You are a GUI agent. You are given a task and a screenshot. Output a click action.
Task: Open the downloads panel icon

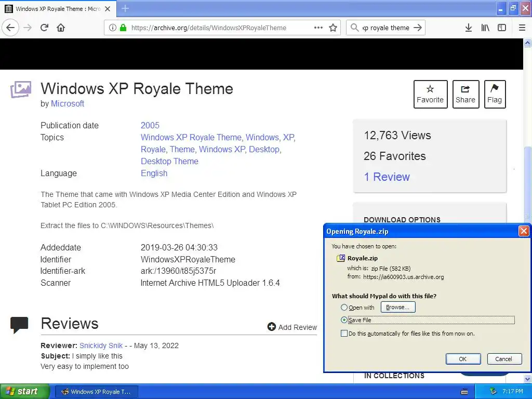(468, 28)
